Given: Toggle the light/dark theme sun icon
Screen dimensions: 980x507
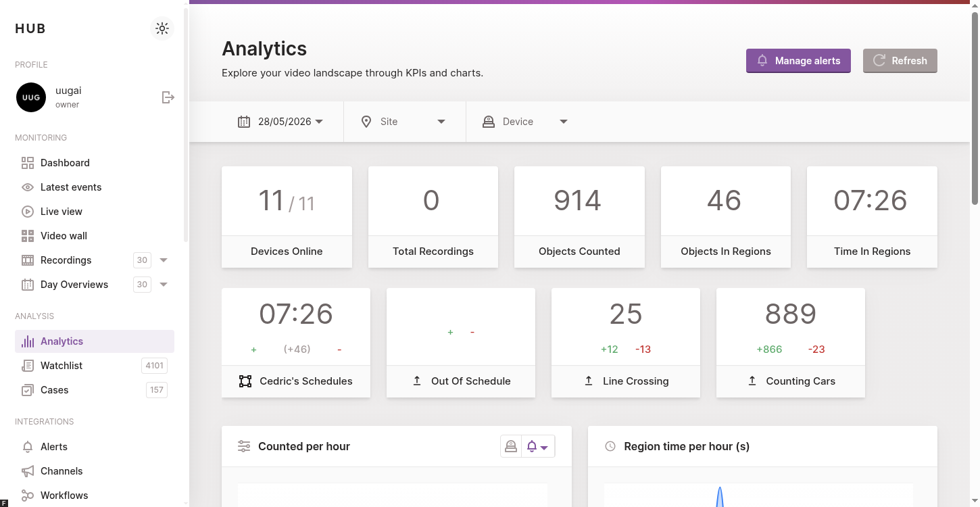Looking at the screenshot, I should [162, 28].
